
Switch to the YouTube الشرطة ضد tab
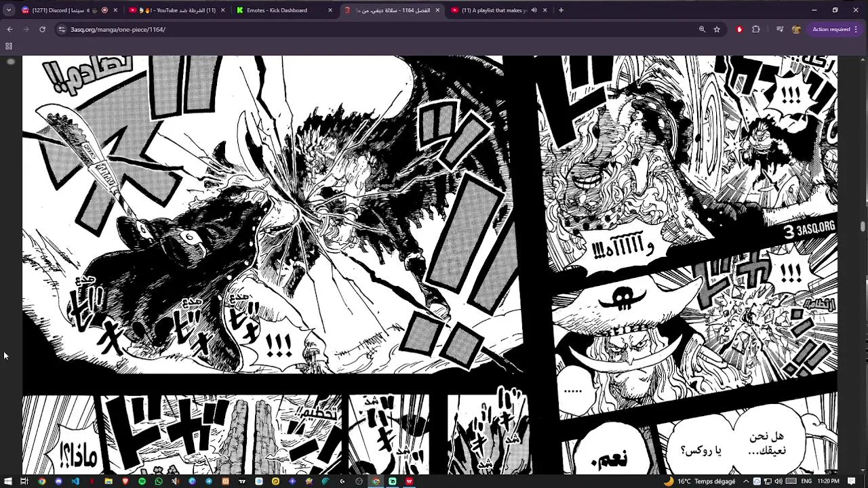(178, 10)
